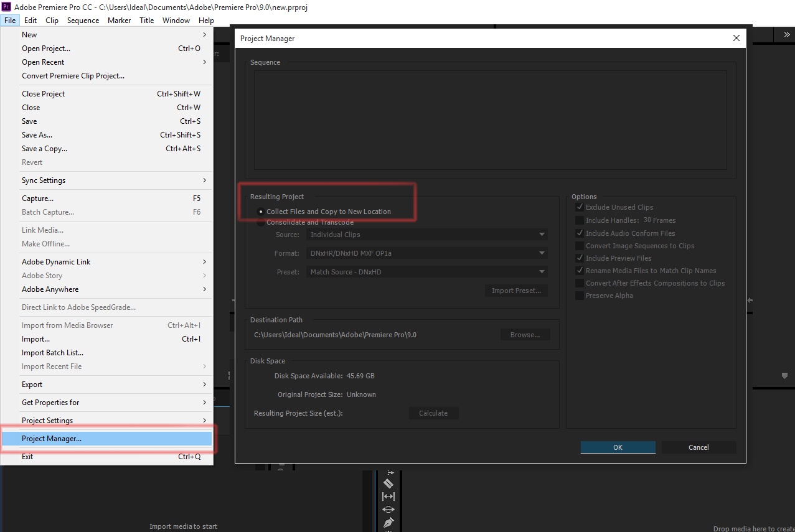Expand the New submenu
Screen dimensions: 795x532
pos(107,35)
